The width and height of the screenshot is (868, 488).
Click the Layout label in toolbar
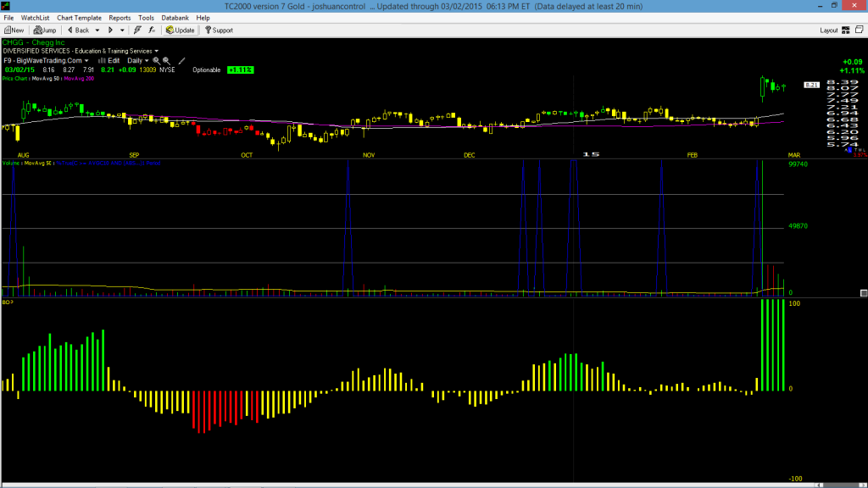pyautogui.click(x=829, y=30)
